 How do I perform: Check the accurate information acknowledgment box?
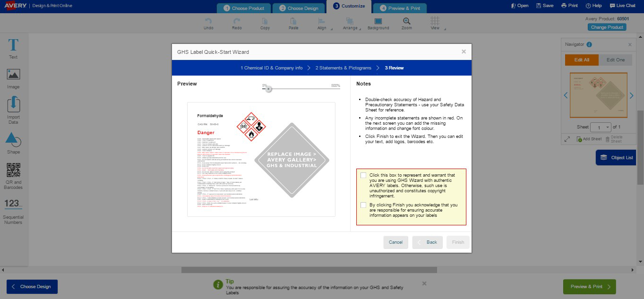pyautogui.click(x=363, y=205)
